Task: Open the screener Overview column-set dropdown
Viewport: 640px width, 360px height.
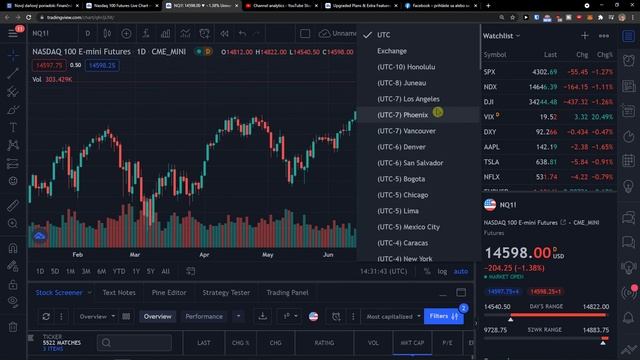Action: (x=97, y=316)
